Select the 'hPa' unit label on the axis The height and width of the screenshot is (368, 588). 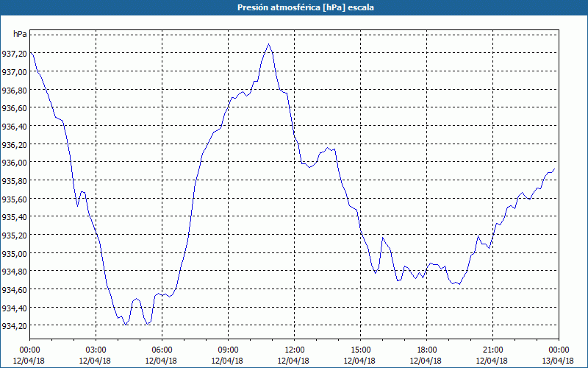[20, 34]
